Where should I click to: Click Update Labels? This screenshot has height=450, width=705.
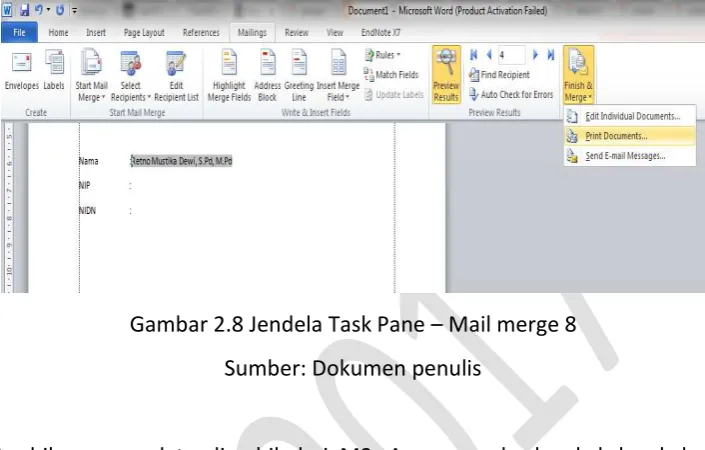394,94
